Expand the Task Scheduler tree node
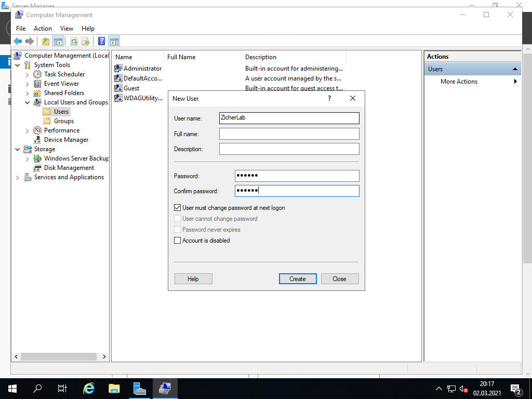 (28, 74)
